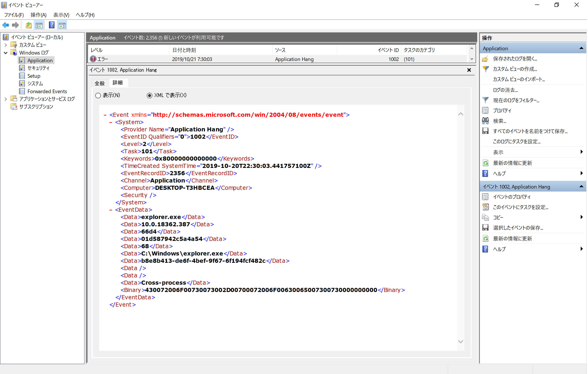Open the セキュリティ log
The height and width of the screenshot is (374, 588).
pos(38,68)
